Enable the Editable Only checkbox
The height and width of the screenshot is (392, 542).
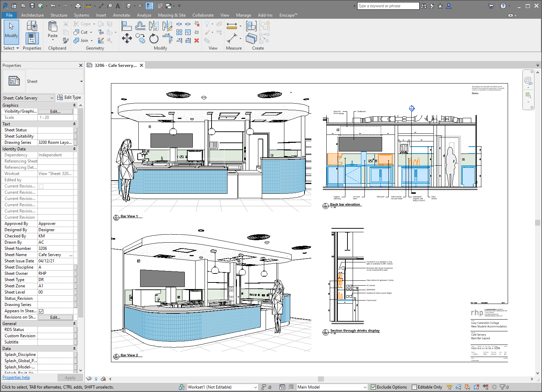(414, 387)
